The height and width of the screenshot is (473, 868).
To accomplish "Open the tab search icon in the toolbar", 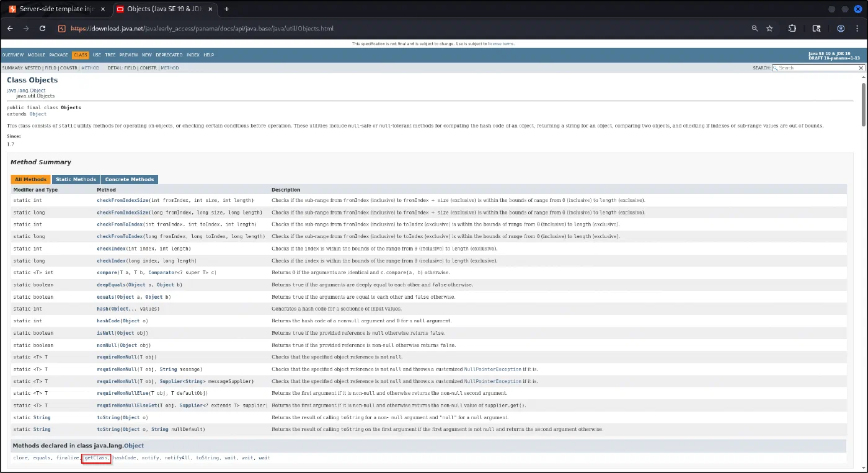I will click(x=817, y=29).
